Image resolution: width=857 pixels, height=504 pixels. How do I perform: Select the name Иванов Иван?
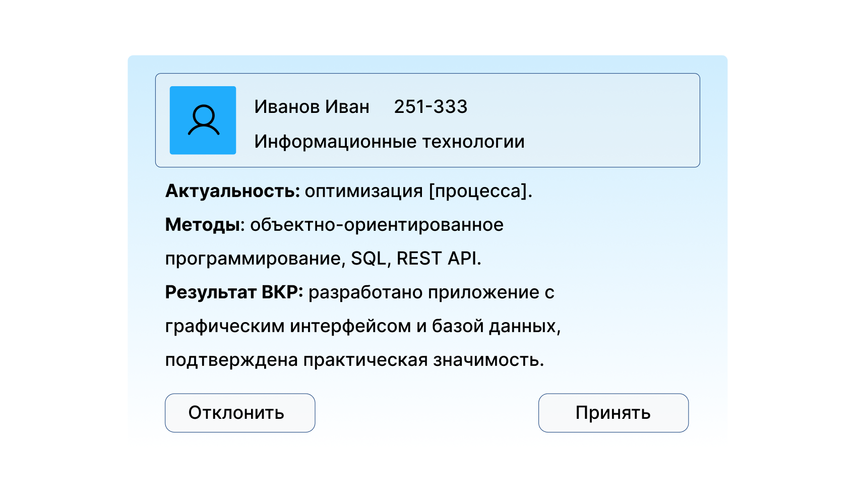click(x=313, y=106)
